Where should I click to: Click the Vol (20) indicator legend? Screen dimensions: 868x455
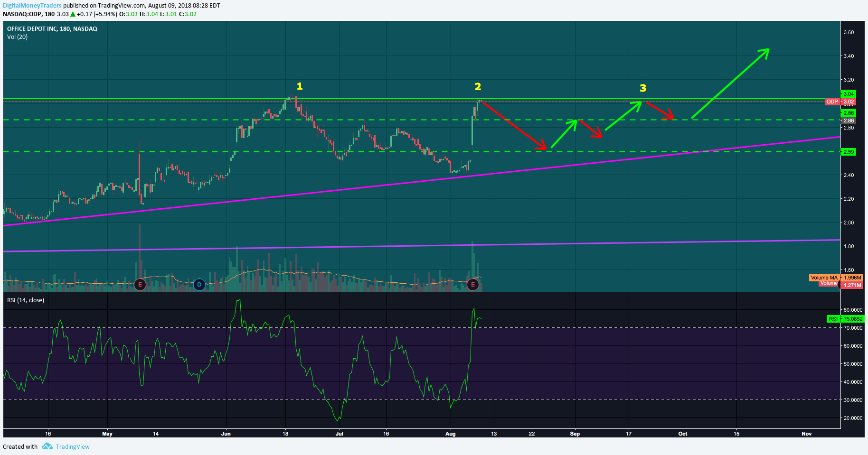click(x=17, y=37)
